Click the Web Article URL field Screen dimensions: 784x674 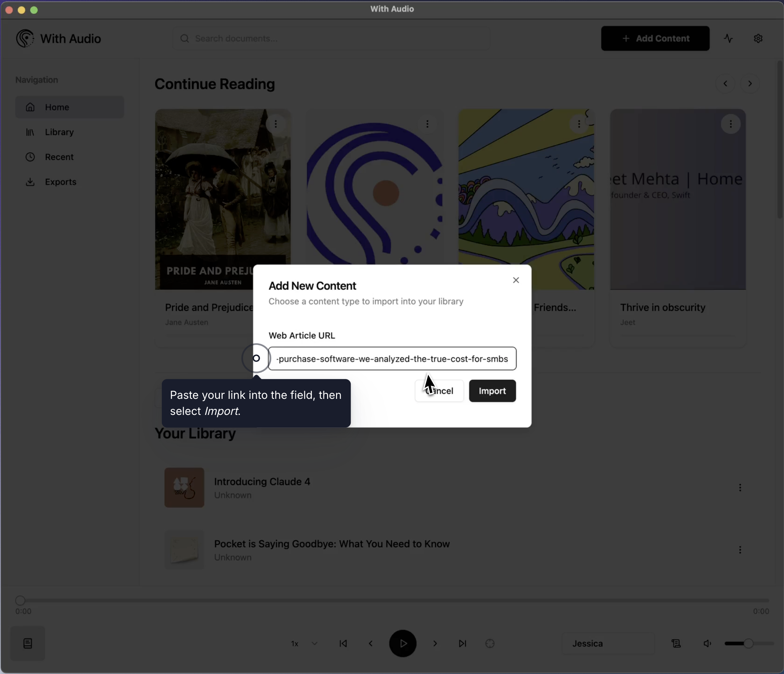pos(392,359)
